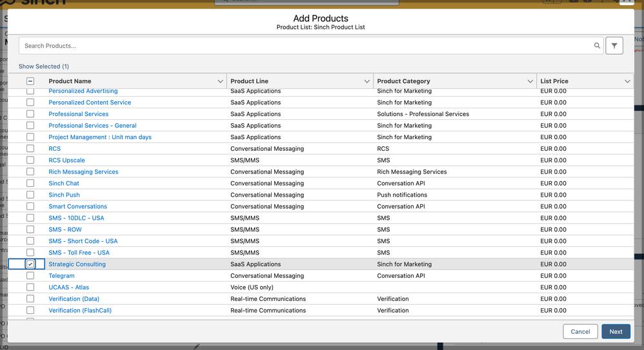
Task: Open Strategic Consulting product link
Action: (77, 264)
